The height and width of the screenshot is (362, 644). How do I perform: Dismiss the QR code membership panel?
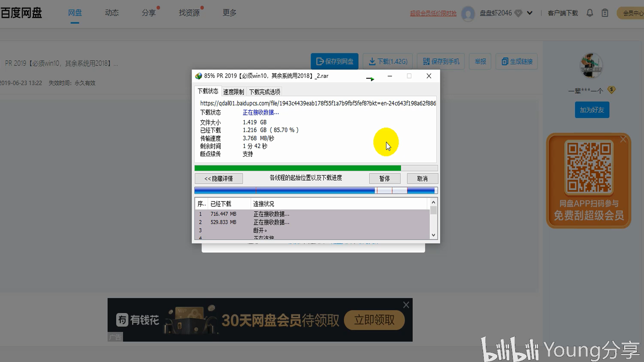[x=622, y=139]
